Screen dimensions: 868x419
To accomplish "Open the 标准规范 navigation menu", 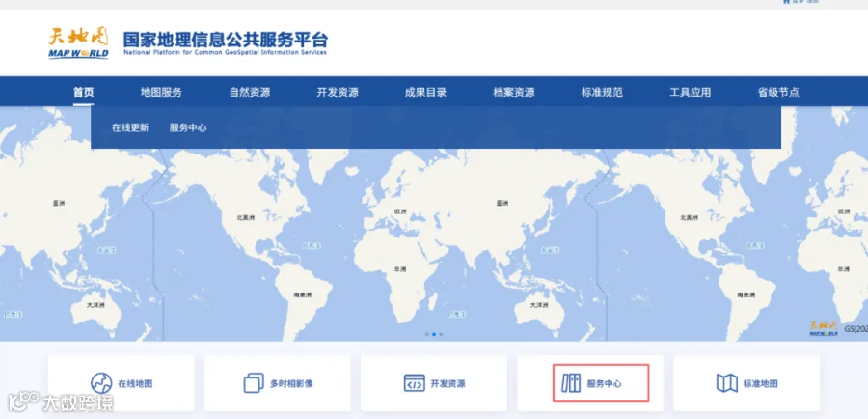I will click(x=602, y=92).
